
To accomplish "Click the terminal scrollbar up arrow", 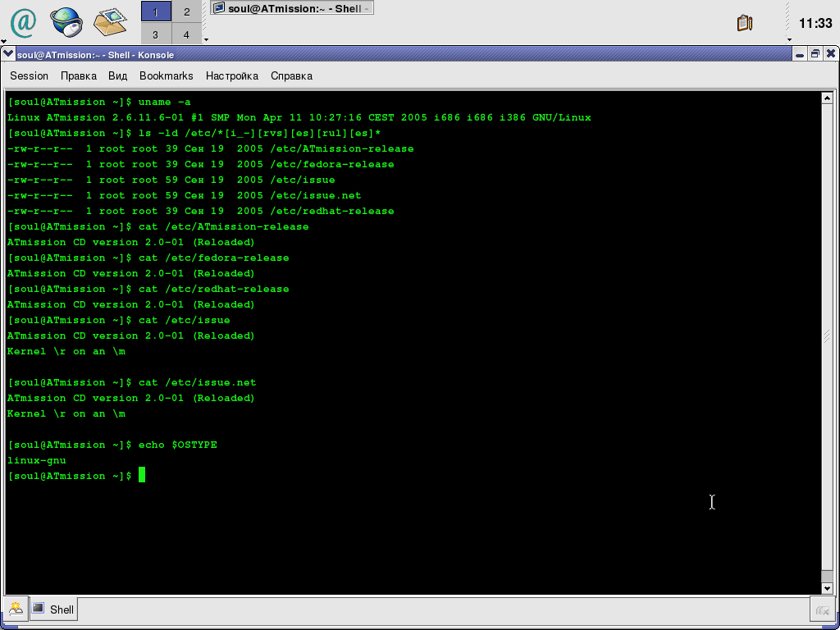I will (x=827, y=98).
